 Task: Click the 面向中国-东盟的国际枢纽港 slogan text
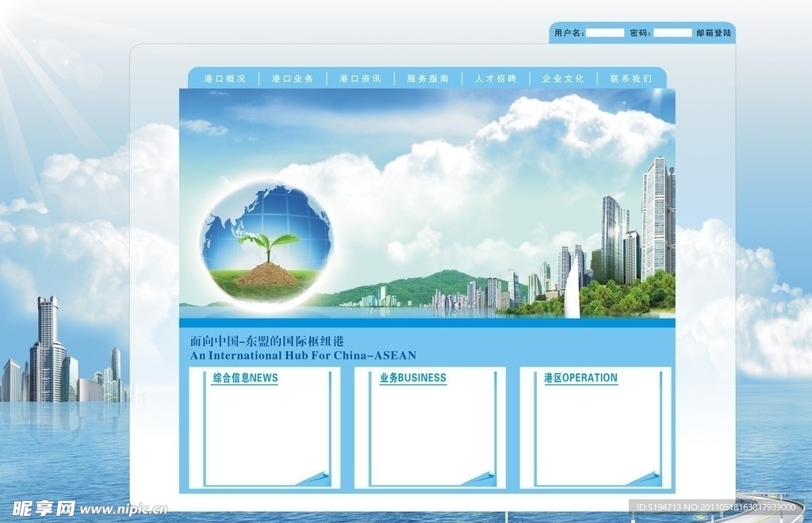(x=266, y=342)
